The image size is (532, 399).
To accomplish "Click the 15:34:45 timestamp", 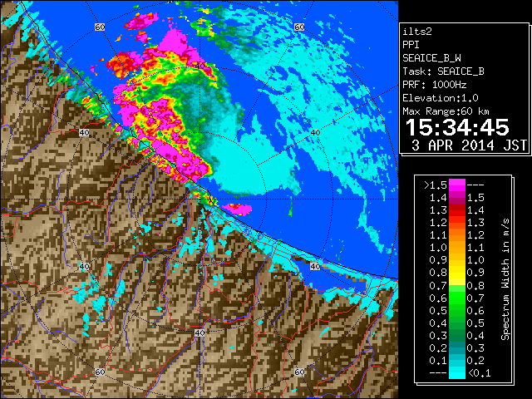I will pyautogui.click(x=457, y=127).
